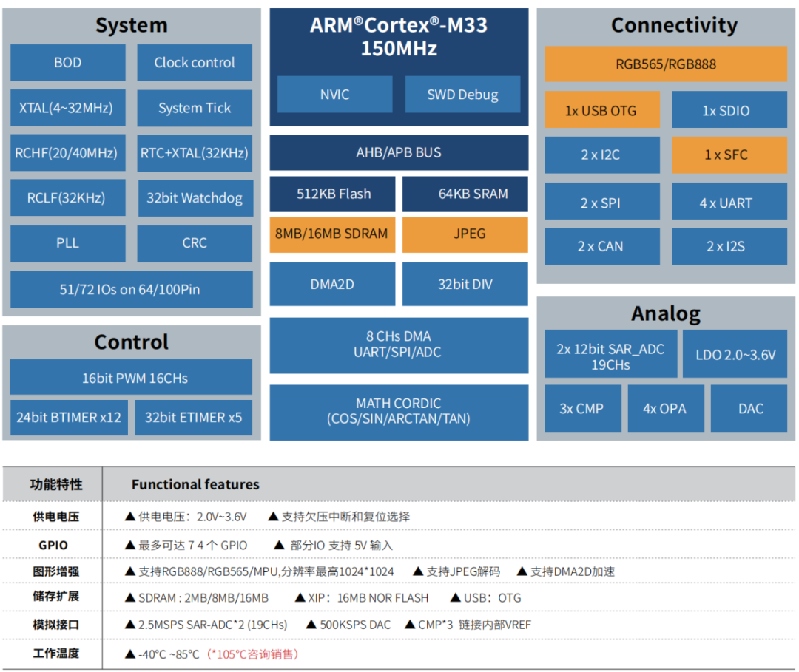Click the orange RGB565/RGB888 block
This screenshot has height=672, width=799.
666,64
